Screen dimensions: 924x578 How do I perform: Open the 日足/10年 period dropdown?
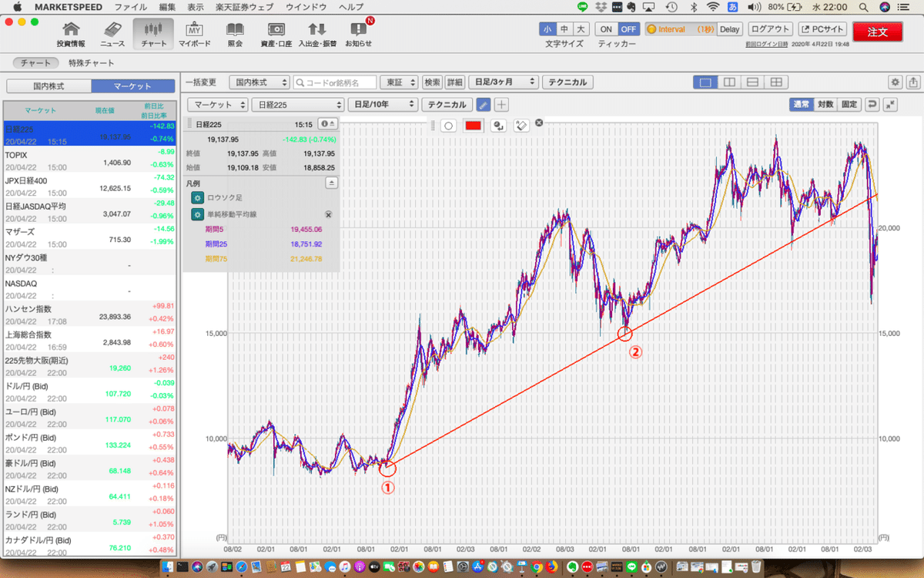(x=383, y=104)
